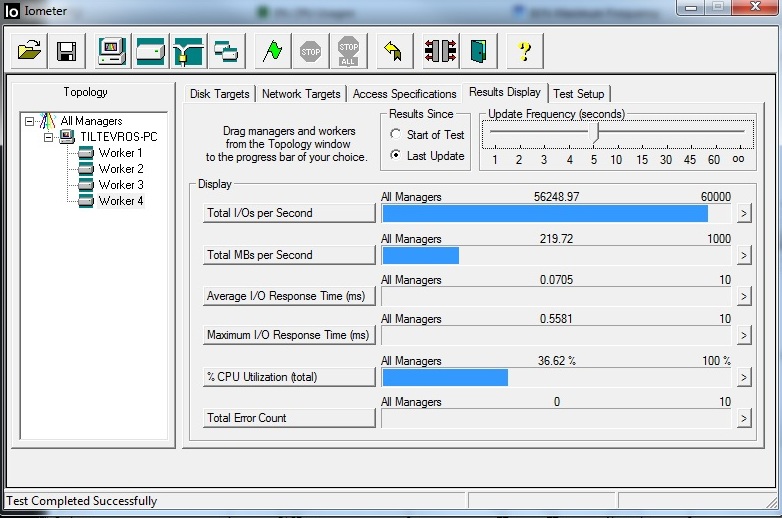This screenshot has height=518, width=782.
Task: Exit Iometer via the door icon
Action: [478, 51]
